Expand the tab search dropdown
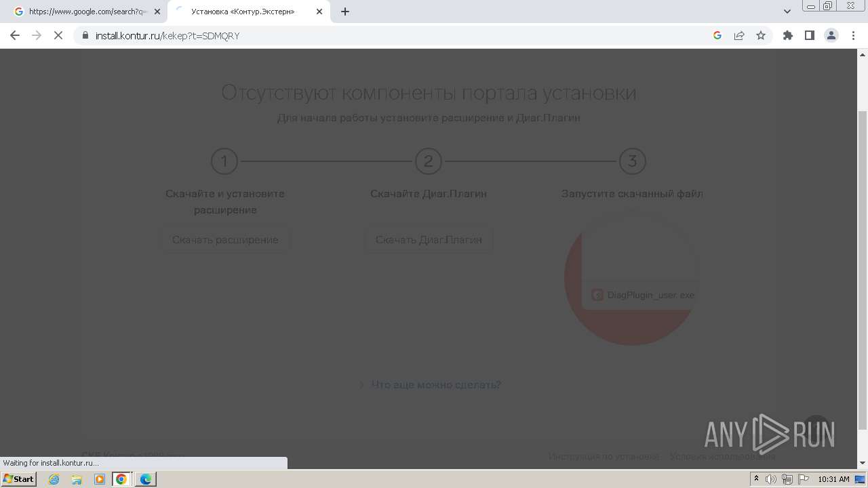The image size is (868, 488). pos(787,12)
